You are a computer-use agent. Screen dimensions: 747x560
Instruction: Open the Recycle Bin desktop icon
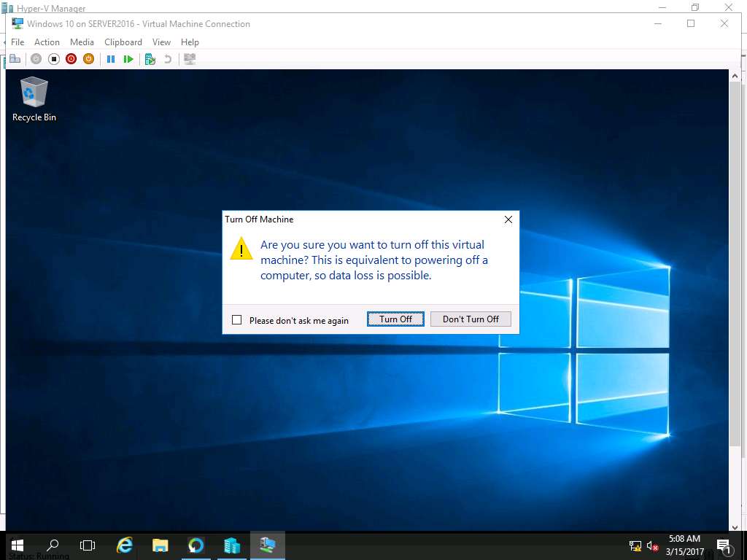(x=34, y=99)
